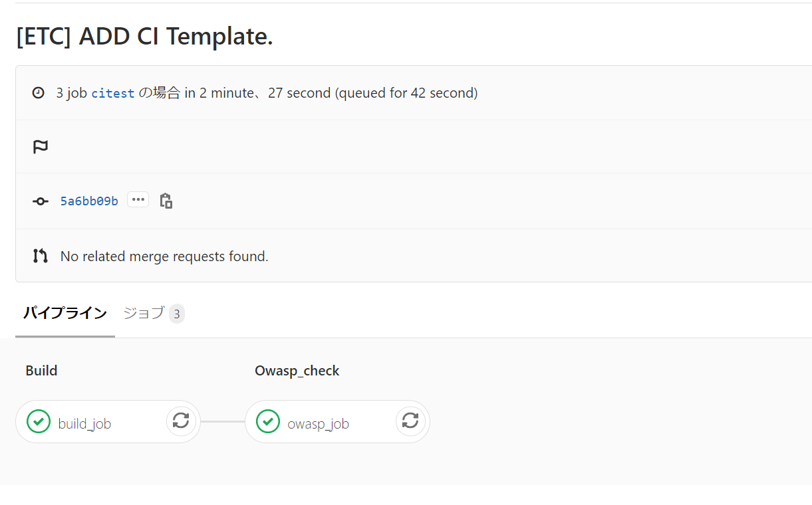The width and height of the screenshot is (812, 505).
Task: Open the ジョブ tab
Action: click(x=144, y=313)
